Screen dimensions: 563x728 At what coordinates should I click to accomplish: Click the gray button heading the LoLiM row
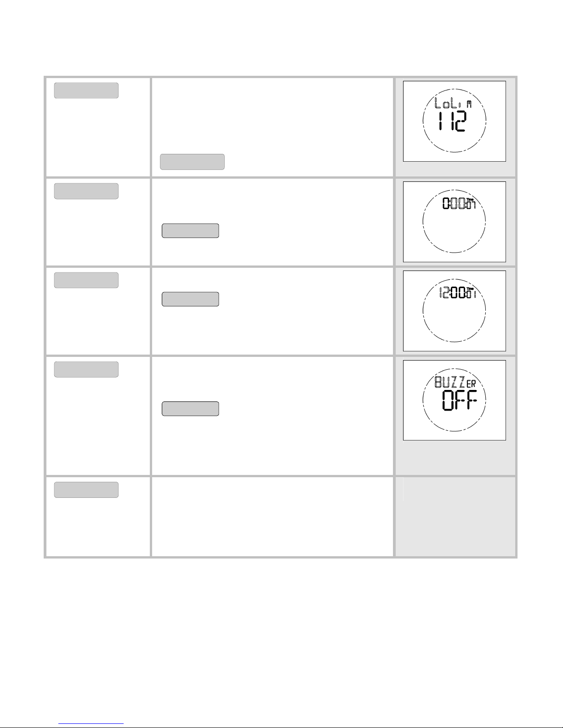pyautogui.click(x=86, y=90)
